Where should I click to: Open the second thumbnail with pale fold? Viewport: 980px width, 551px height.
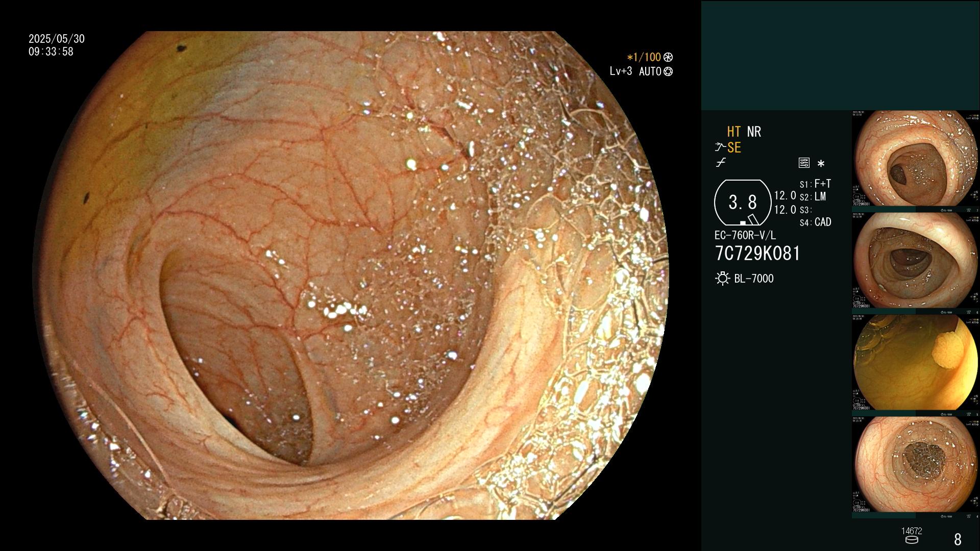coord(915,261)
